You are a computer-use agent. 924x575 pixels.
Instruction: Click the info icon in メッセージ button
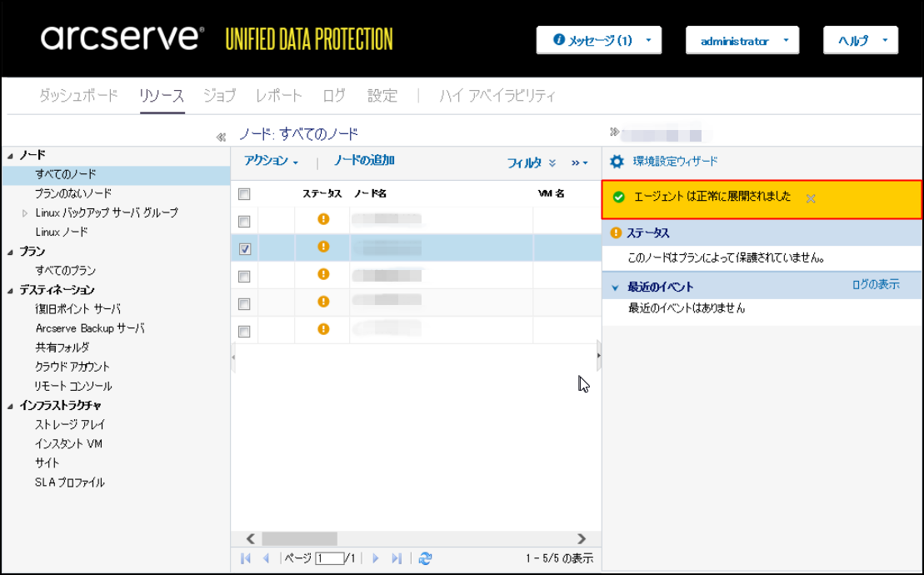click(x=558, y=39)
